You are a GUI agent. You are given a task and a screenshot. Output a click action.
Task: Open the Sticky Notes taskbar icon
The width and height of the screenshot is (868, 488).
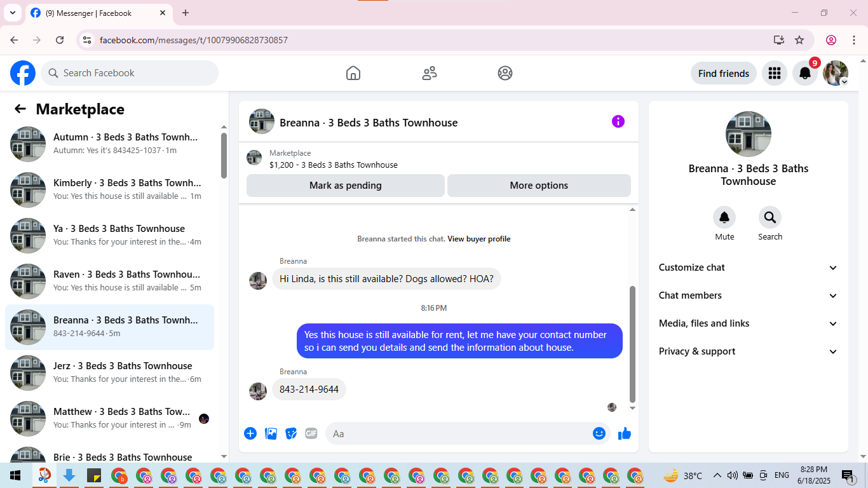point(94,475)
